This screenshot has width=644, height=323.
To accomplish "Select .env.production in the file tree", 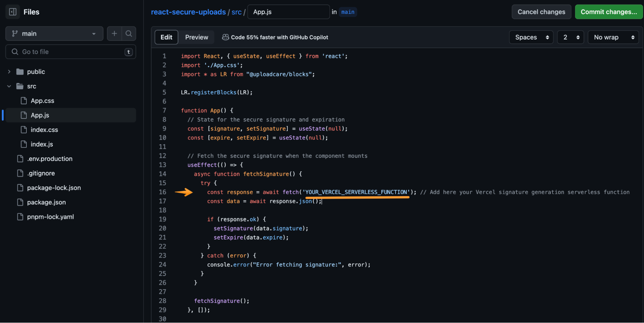I will click(50, 158).
